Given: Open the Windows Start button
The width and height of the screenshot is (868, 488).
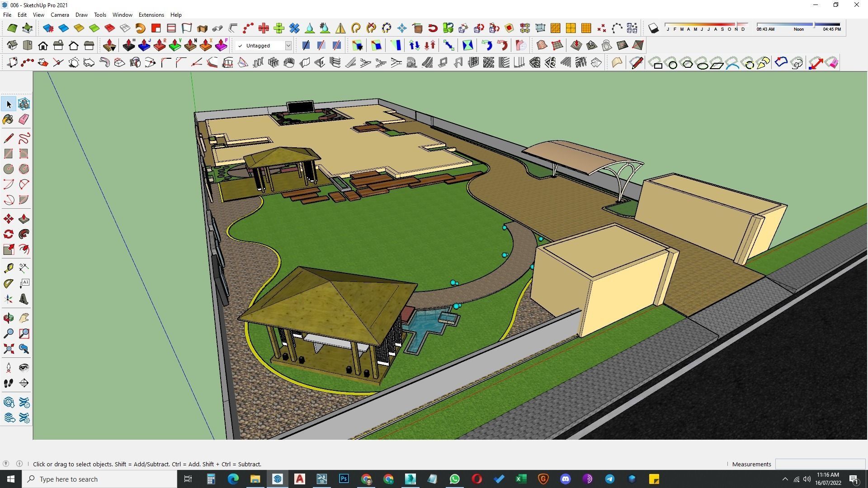Looking at the screenshot, I should pos(11,479).
